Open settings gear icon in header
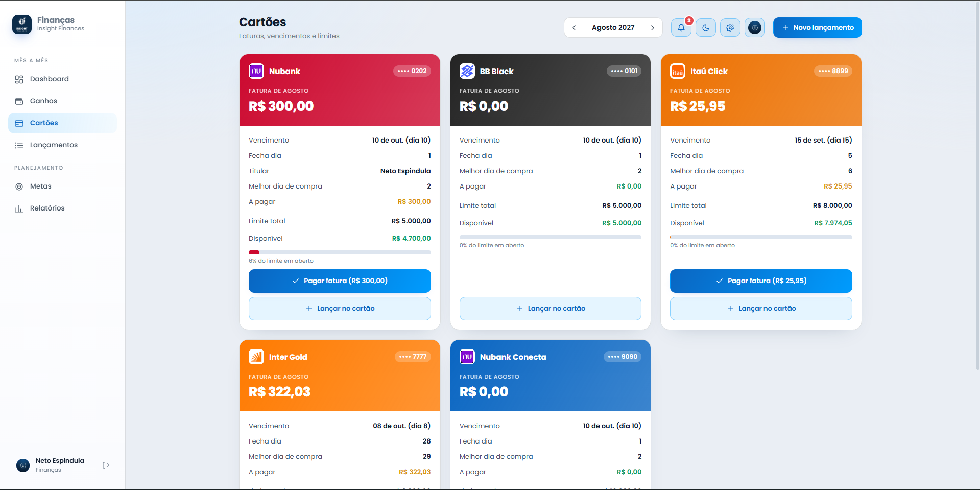 (730, 28)
